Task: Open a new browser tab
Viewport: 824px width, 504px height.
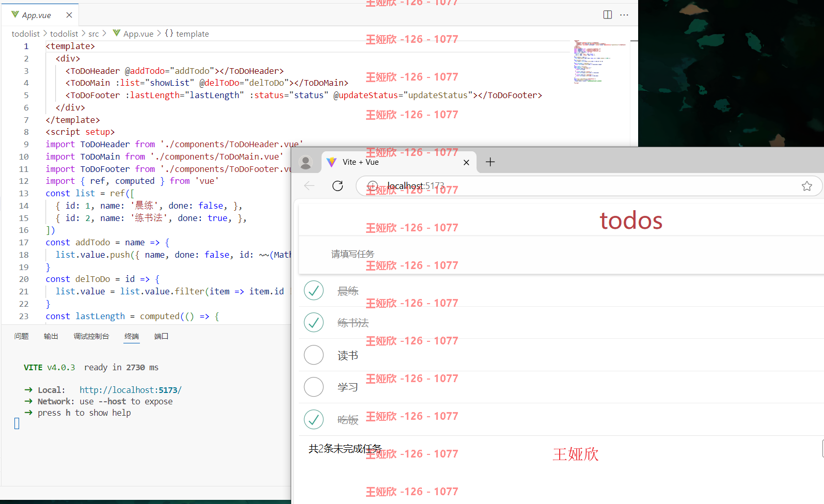Action: pos(490,162)
